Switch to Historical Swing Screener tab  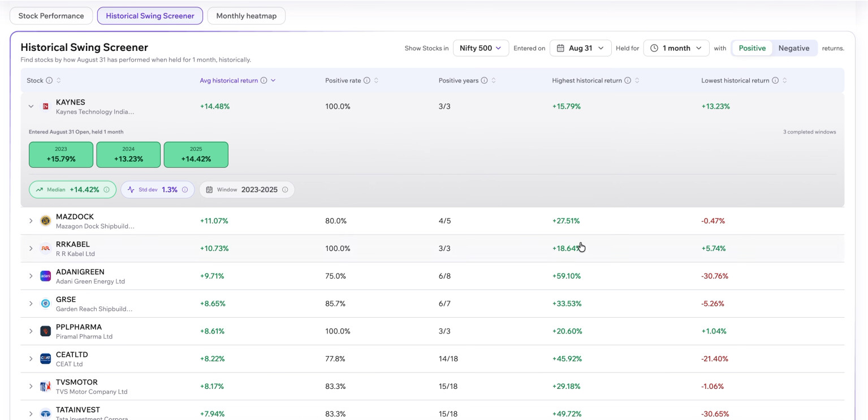[150, 16]
